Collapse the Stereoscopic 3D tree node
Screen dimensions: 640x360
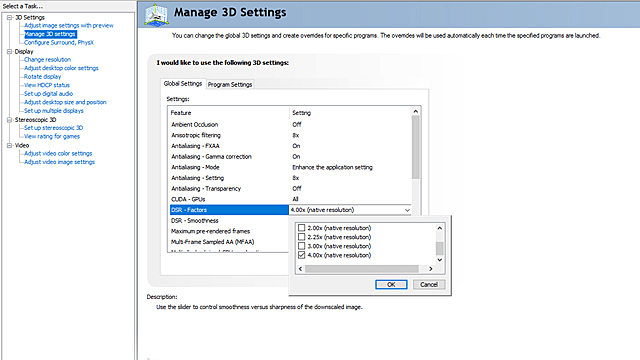pyautogui.click(x=9, y=120)
